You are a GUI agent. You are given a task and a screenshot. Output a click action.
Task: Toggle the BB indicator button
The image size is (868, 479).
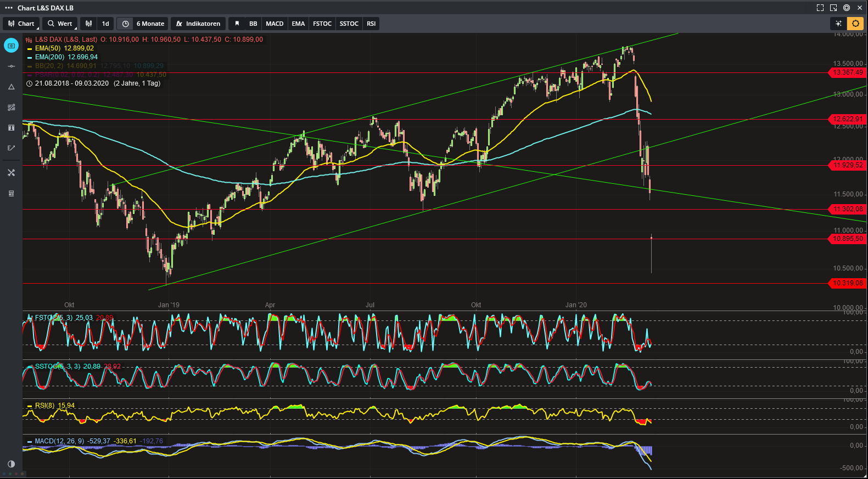tap(253, 24)
